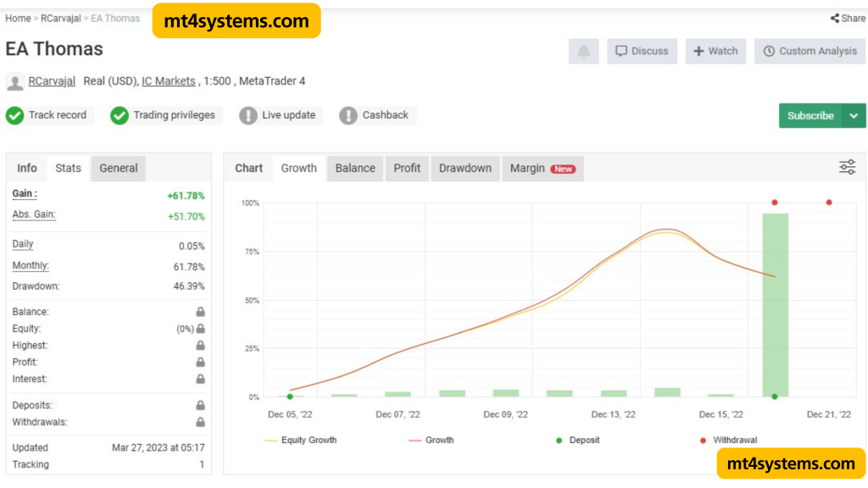Click the IC Markets broker link
The width and height of the screenshot is (868, 488).
point(168,80)
